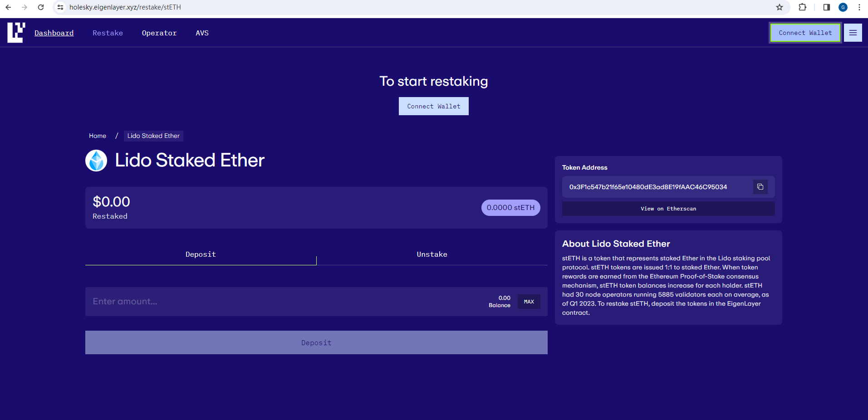Click the $0.00 restaked value
The image size is (868, 420).
tap(111, 202)
